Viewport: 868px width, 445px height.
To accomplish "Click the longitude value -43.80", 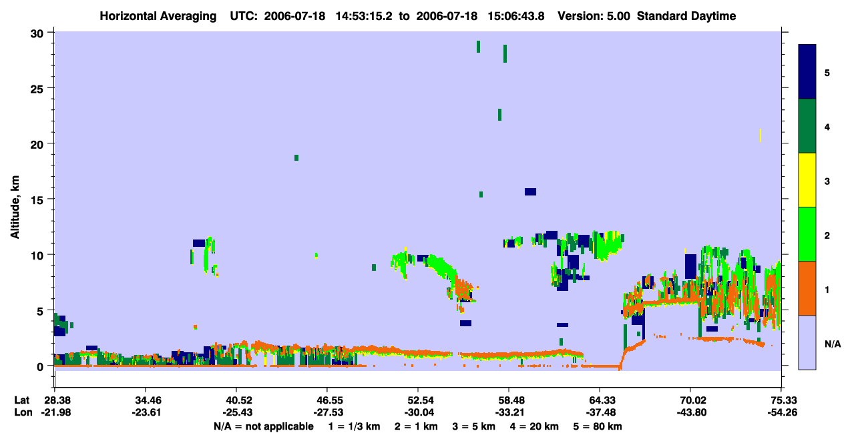I will tap(690, 413).
